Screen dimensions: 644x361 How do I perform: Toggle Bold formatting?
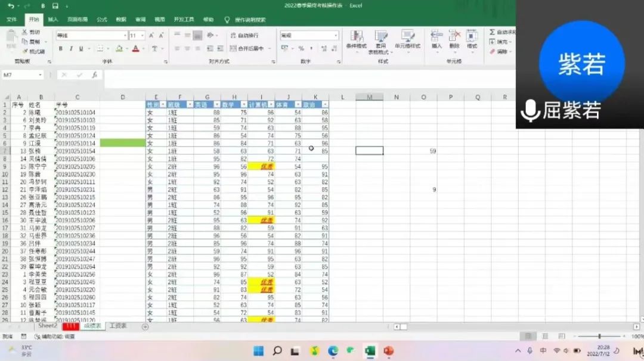coord(61,49)
